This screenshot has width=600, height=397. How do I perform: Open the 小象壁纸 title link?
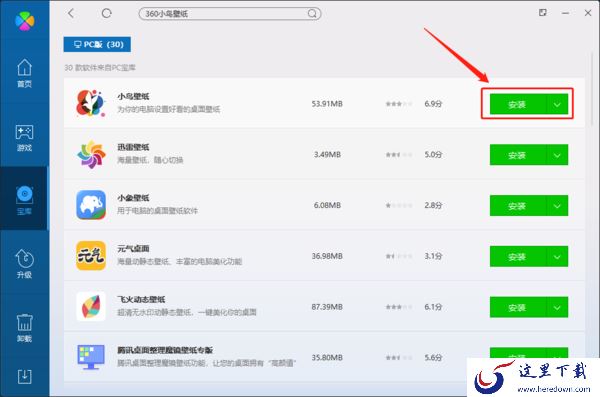tap(133, 198)
